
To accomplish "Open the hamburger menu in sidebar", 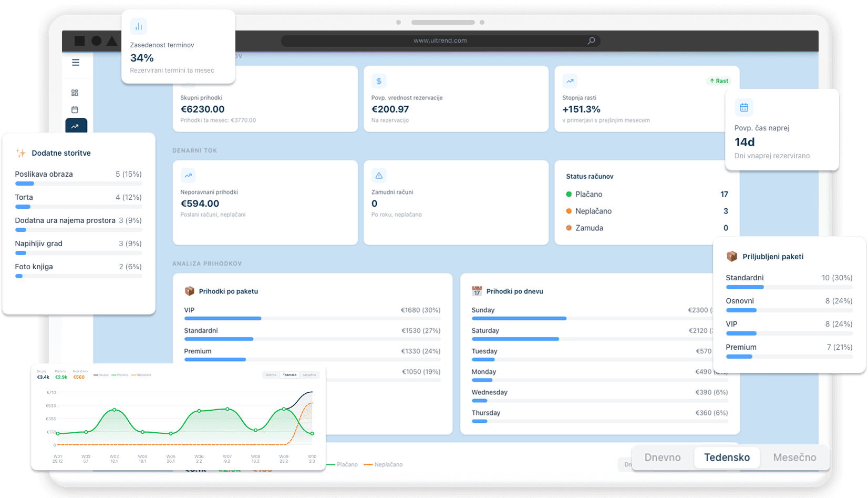I will tap(76, 63).
